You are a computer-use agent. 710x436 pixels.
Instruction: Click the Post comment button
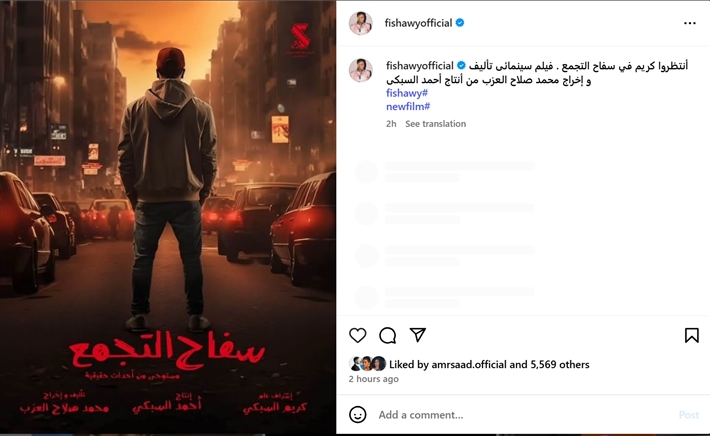(x=689, y=415)
